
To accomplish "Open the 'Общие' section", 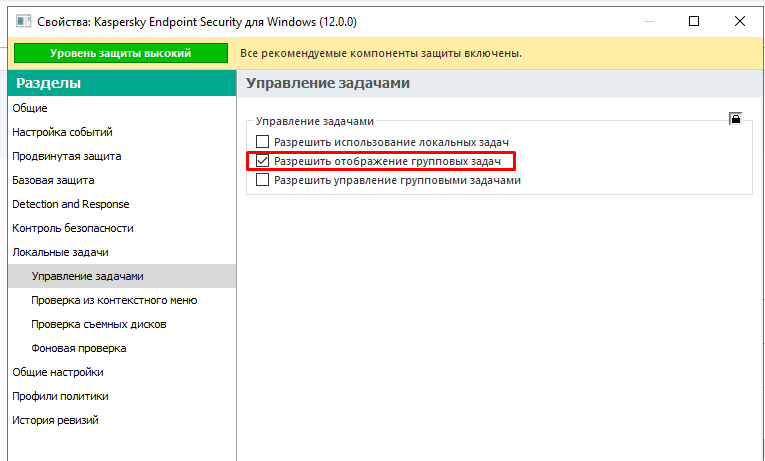I will click(x=122, y=108).
